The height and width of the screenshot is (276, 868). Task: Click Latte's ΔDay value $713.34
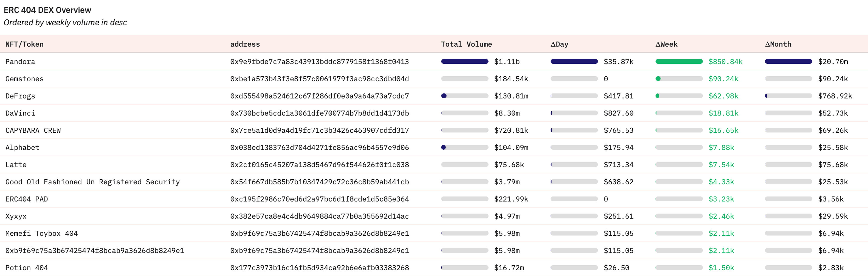[x=619, y=165]
